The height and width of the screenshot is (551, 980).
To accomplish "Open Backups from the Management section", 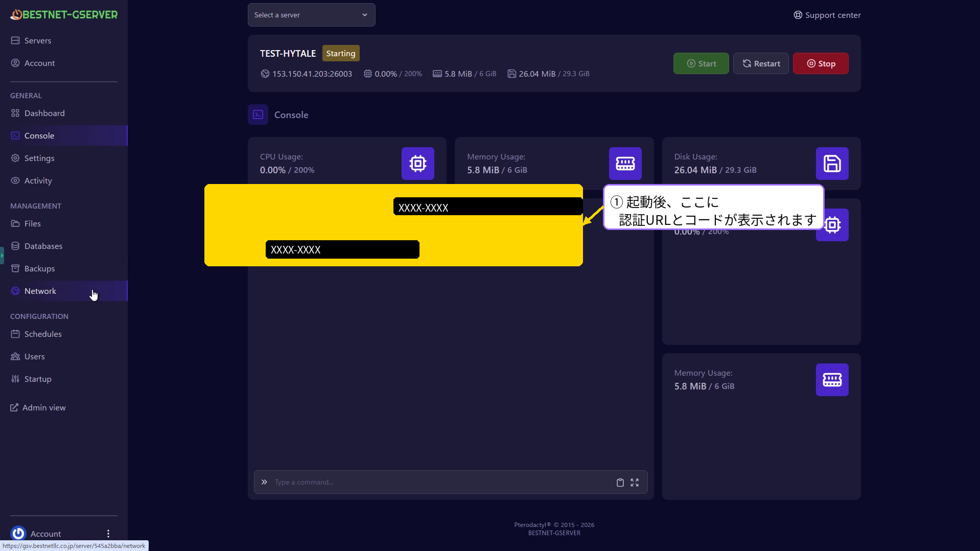I will click(39, 269).
